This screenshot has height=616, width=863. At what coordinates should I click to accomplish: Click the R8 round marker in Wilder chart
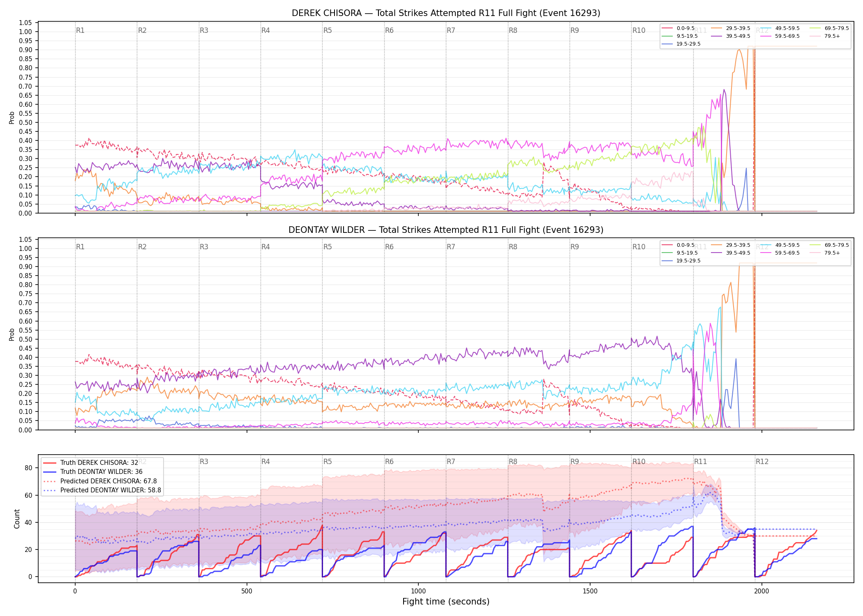513,247
